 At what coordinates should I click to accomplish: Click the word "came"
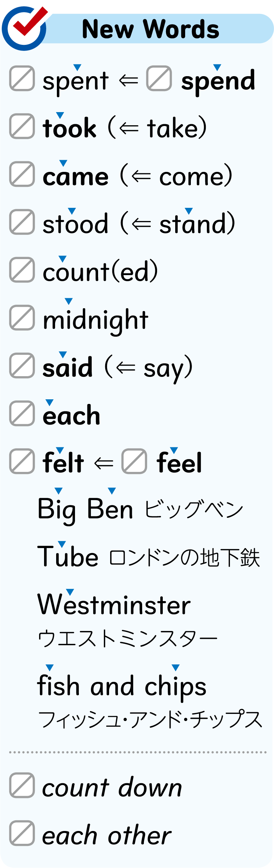75,177
